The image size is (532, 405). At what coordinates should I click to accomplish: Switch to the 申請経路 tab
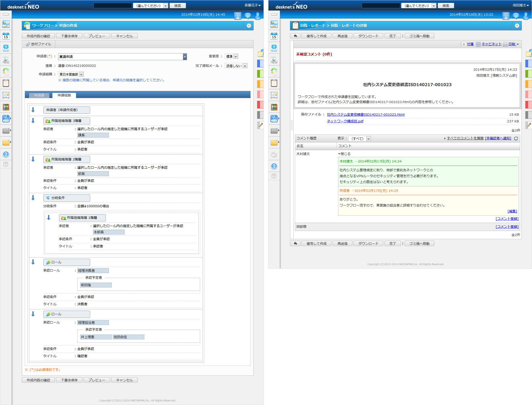point(64,95)
